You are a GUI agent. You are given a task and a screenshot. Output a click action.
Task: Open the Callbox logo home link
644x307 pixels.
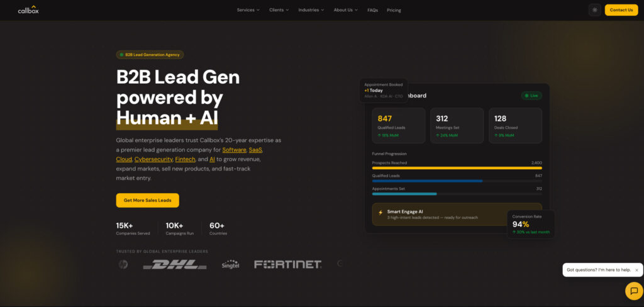pos(28,10)
